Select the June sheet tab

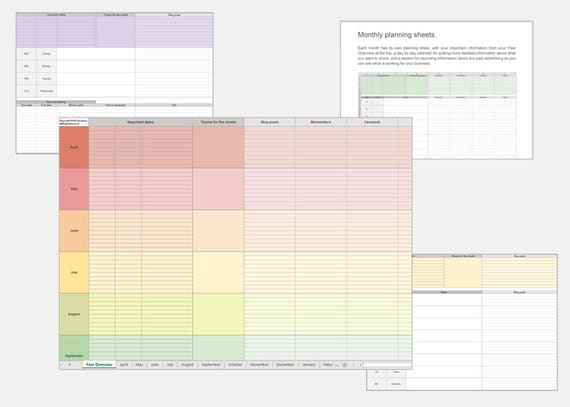(154, 364)
